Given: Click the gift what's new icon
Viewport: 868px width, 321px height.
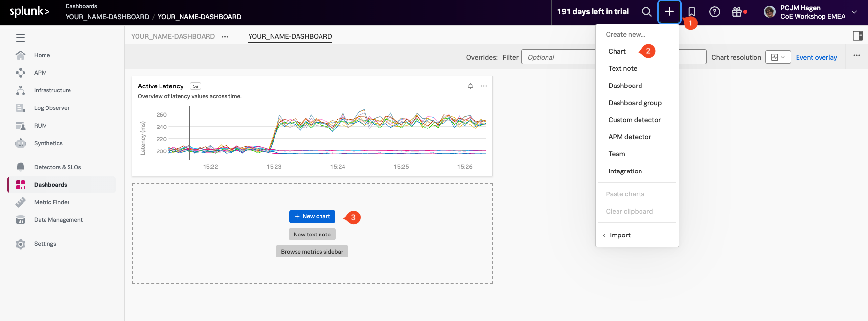Looking at the screenshot, I should coord(737,12).
